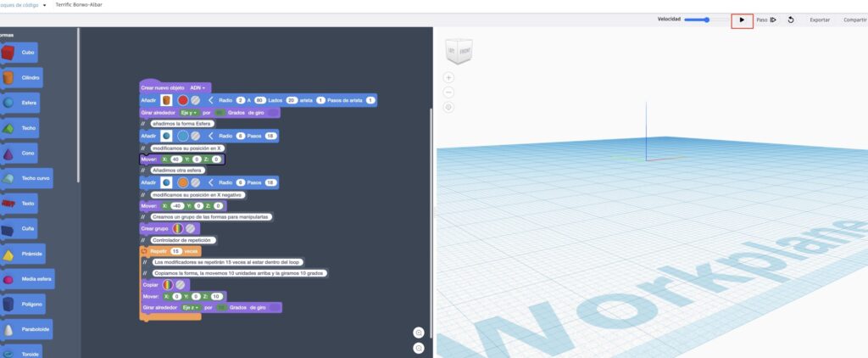
Task: Toggle the hole option on the cylinder Añadir block
Action: pos(197,100)
